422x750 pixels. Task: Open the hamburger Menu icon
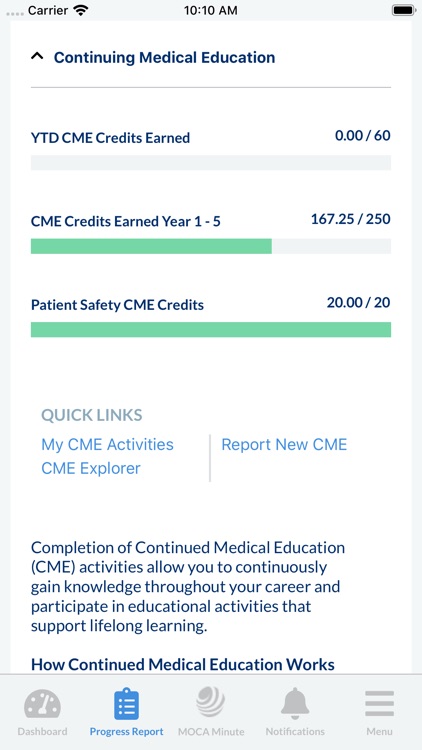pyautogui.click(x=379, y=704)
